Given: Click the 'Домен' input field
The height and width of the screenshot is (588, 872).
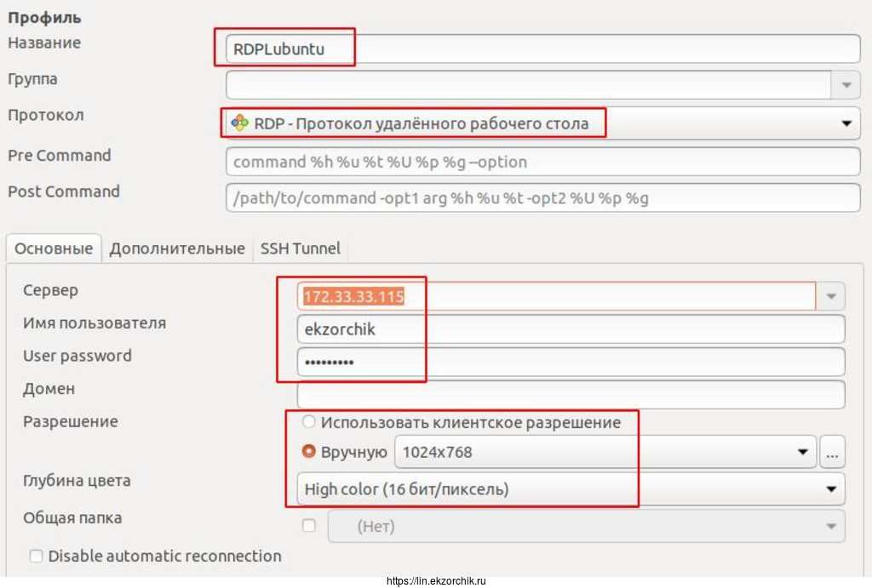Looking at the screenshot, I should tap(571, 394).
